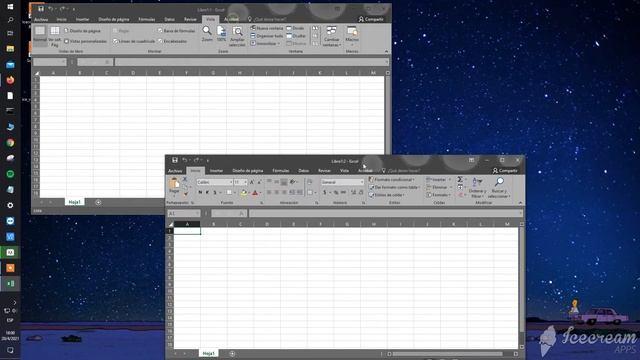Open Estilos de celda dropdown
This screenshot has width=640, height=360.
pos(387,195)
